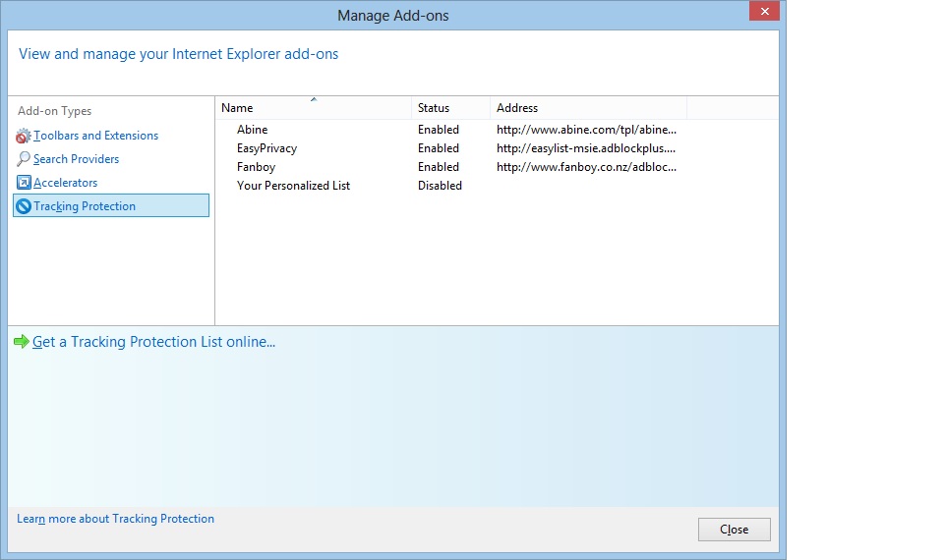
Task: Click the Accelerators icon in sidebar
Action: (24, 183)
